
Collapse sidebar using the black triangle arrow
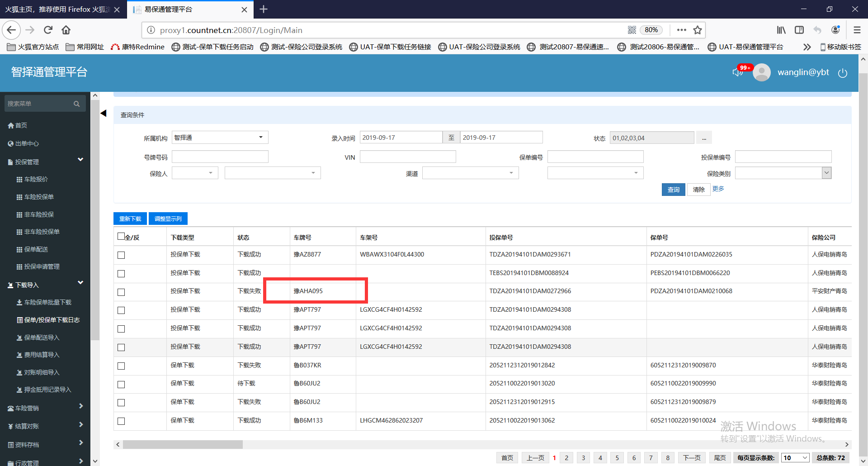click(104, 113)
